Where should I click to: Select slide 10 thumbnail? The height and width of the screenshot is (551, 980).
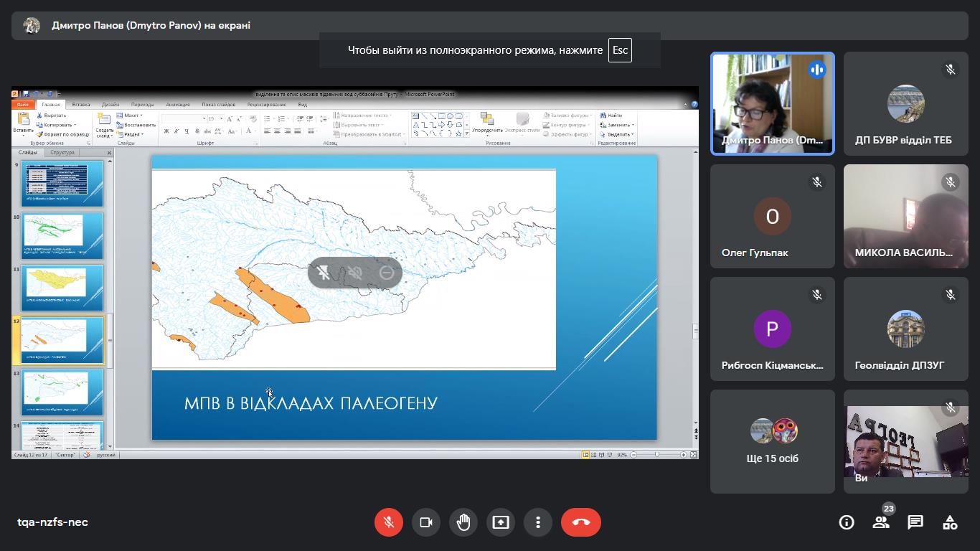[63, 236]
